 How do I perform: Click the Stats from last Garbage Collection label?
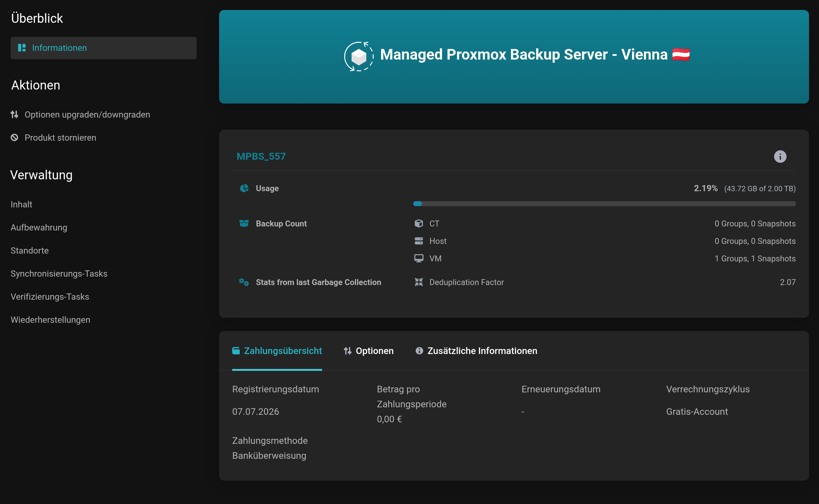coord(318,282)
